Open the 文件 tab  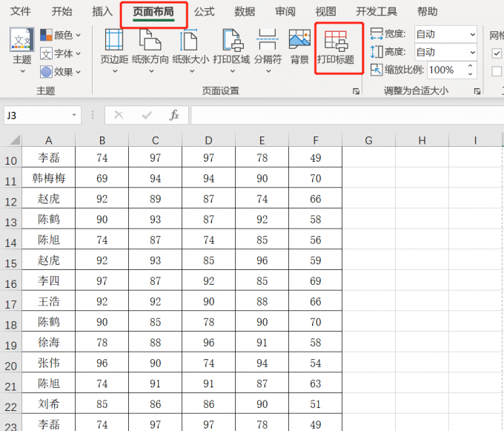(x=20, y=12)
